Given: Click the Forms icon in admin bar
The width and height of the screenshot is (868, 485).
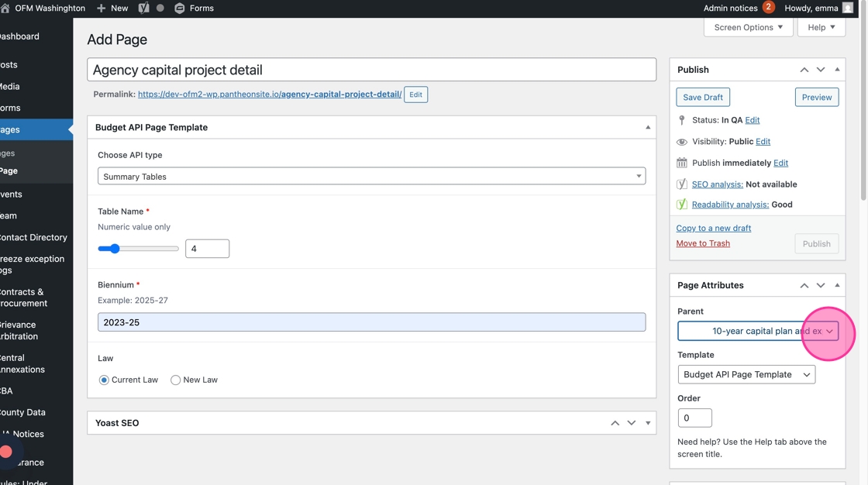Looking at the screenshot, I should (180, 8).
